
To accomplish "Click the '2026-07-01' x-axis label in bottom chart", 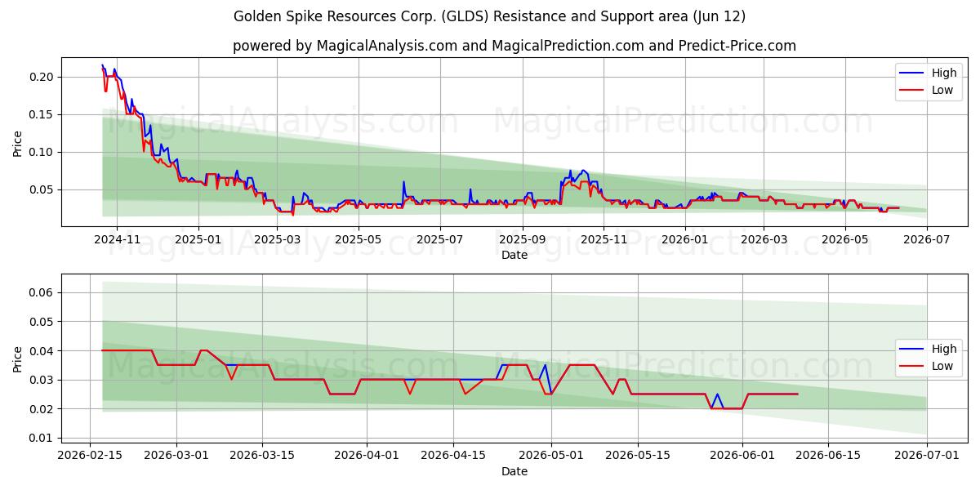I will click(x=927, y=456).
